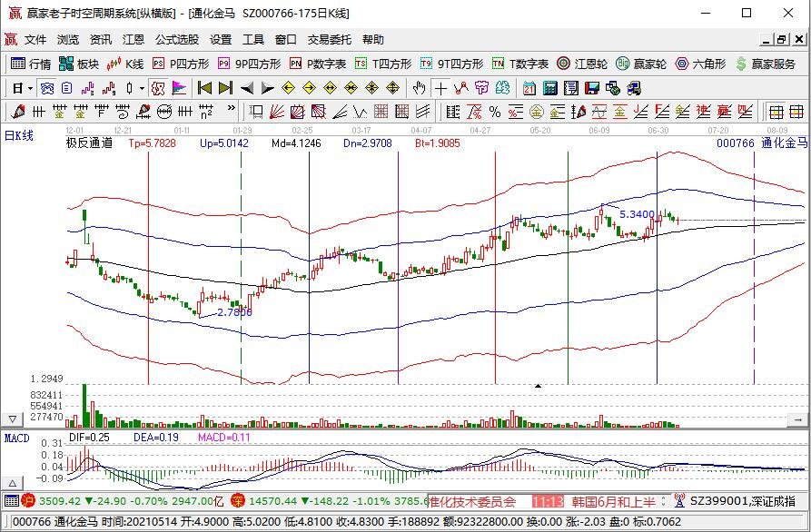The height and width of the screenshot is (532, 811).
Task: Click the 通化金马 stock name on chart
Action: coord(784,143)
